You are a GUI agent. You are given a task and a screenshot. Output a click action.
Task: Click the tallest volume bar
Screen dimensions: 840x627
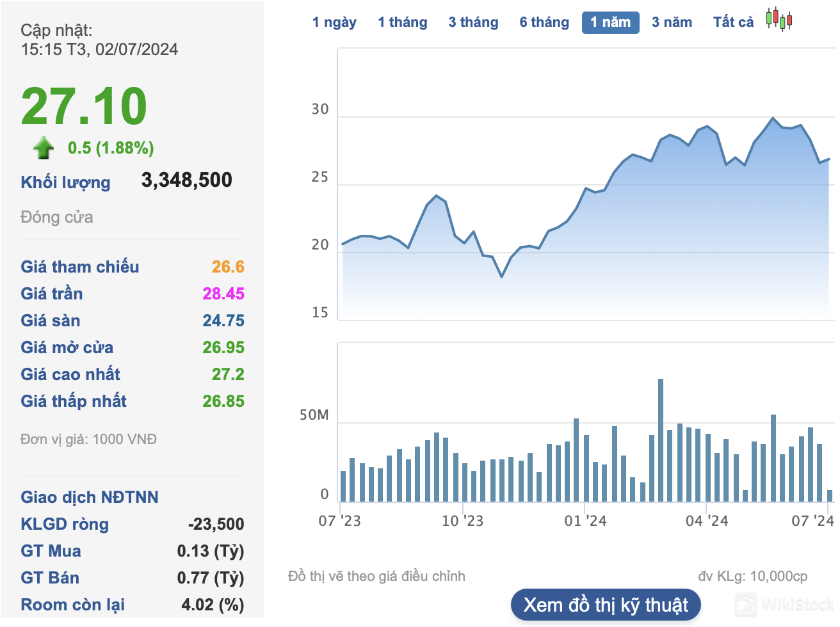coord(660,440)
